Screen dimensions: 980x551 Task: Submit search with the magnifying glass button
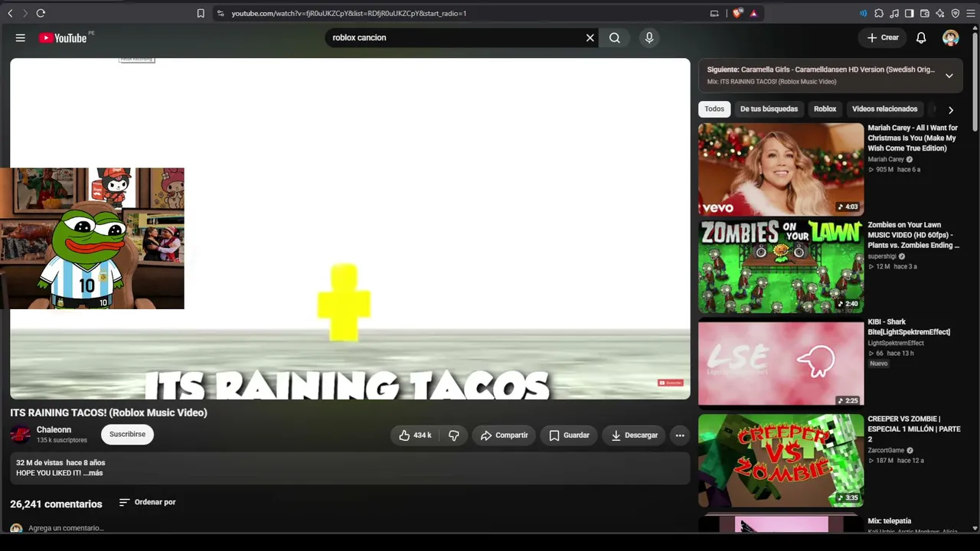[615, 37]
